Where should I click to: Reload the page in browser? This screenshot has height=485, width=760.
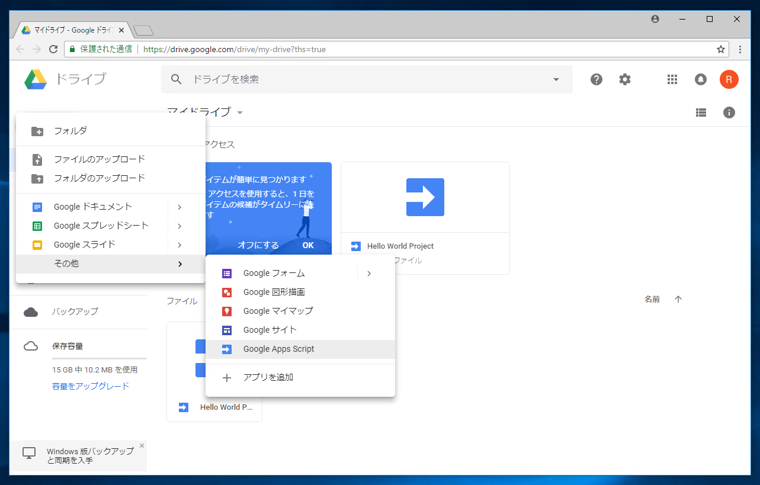53,49
